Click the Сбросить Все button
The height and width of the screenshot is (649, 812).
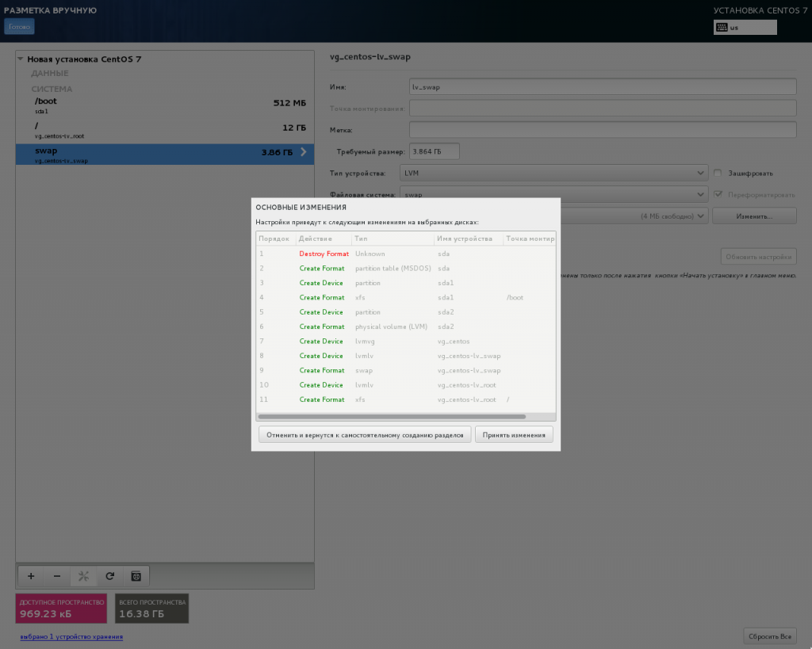769,636
